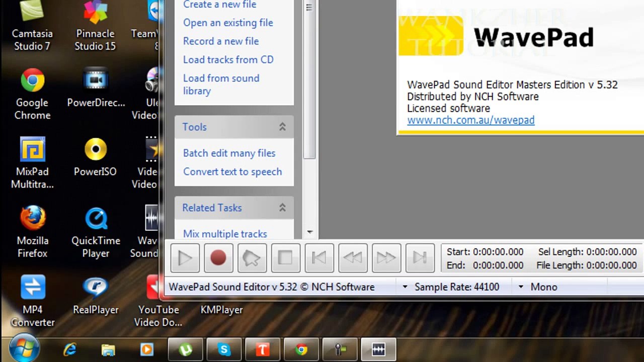
Task: Click the 'Start: 0:00:00.000' time readout
Action: click(485, 252)
